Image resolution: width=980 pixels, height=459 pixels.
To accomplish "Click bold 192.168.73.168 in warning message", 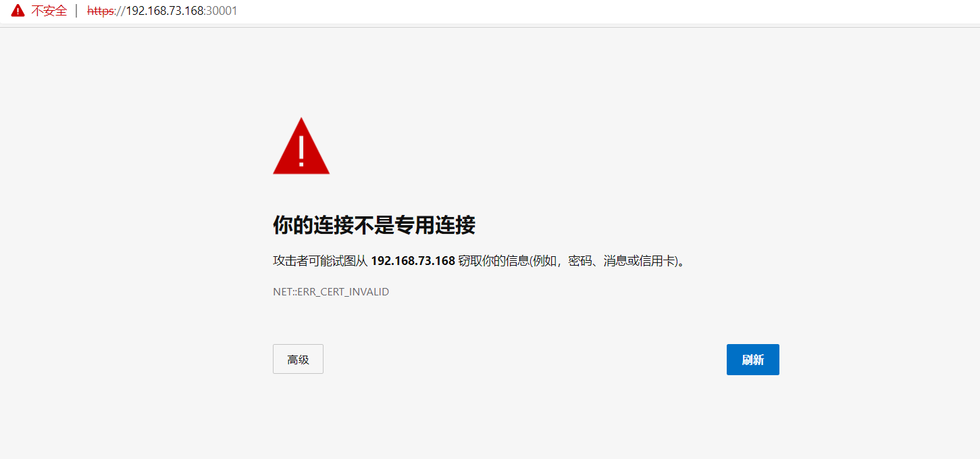I will point(413,261).
